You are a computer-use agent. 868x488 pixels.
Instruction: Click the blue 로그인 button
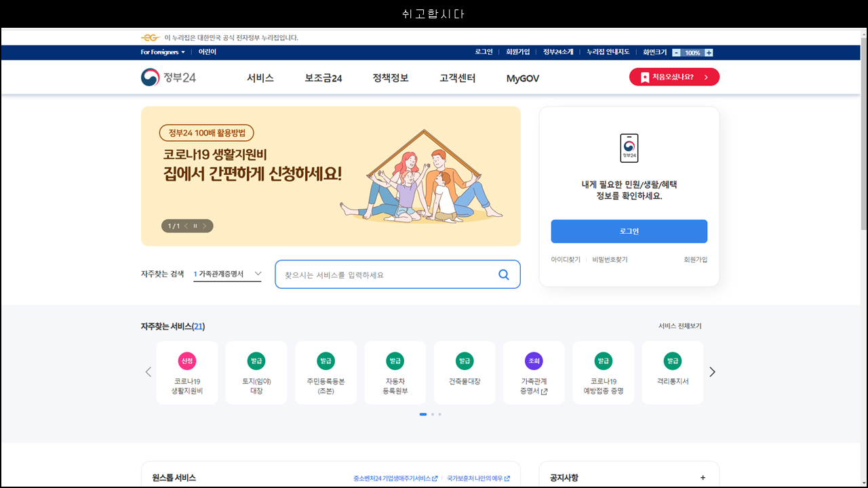(x=629, y=231)
